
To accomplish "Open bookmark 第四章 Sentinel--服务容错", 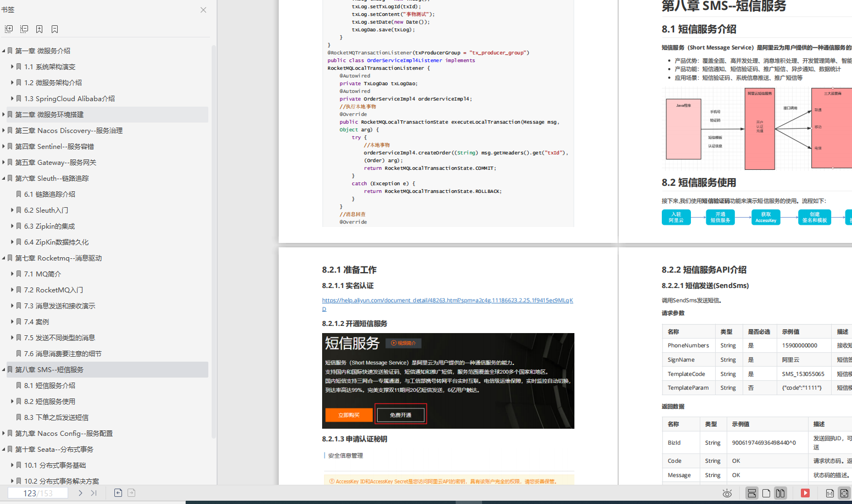I will [x=54, y=146].
